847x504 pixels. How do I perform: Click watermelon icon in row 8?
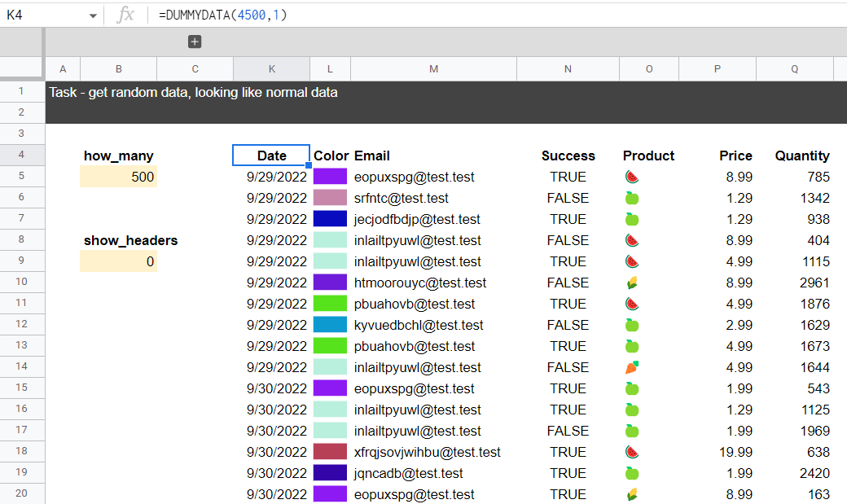click(x=632, y=240)
